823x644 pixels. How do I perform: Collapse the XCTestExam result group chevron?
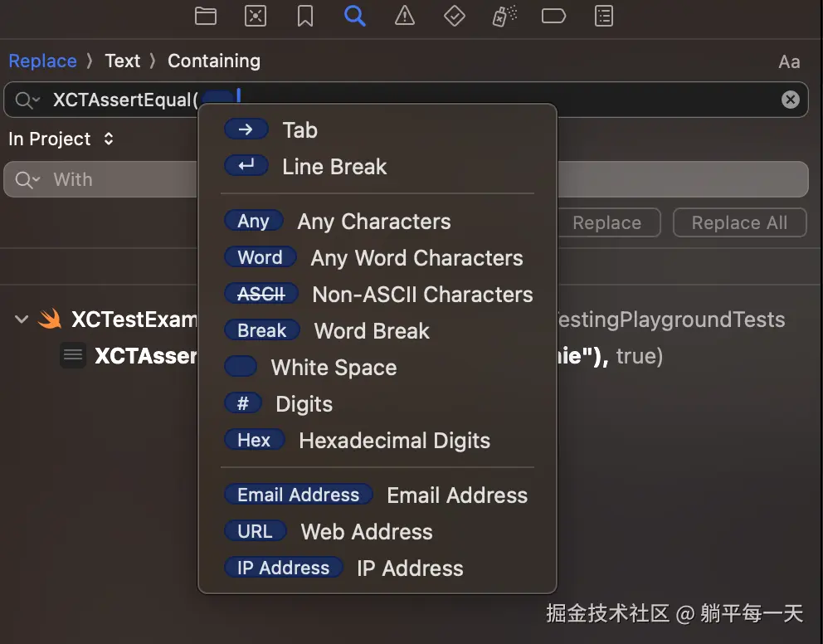pos(22,320)
